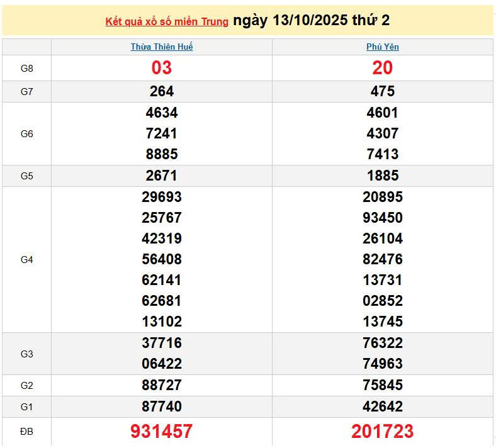Screen dimensions: 496x448
Task: Click the special prize number 931457
Action: 162,432
